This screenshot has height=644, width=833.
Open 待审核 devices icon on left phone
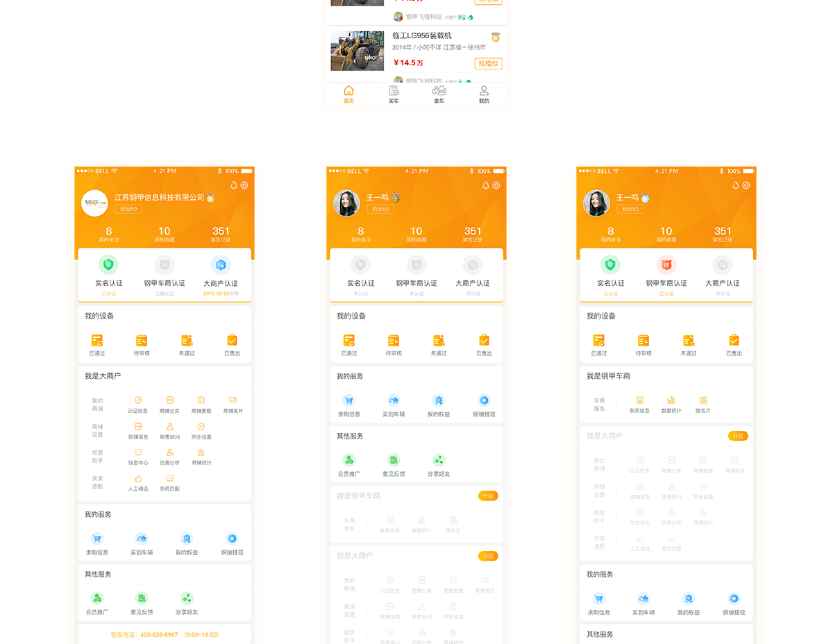pyautogui.click(x=142, y=340)
